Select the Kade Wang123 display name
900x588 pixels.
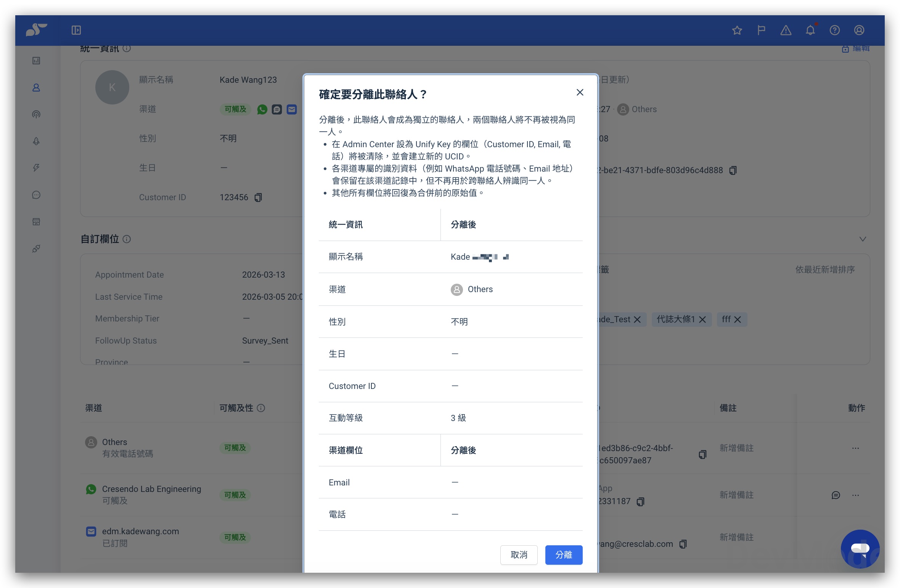point(248,80)
